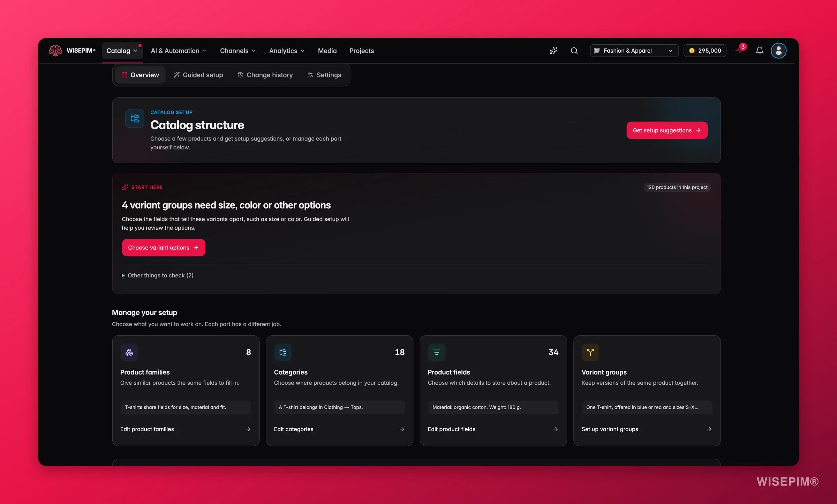Expand the Channels menu
Viewport: 837px width, 504px height.
pyautogui.click(x=237, y=51)
